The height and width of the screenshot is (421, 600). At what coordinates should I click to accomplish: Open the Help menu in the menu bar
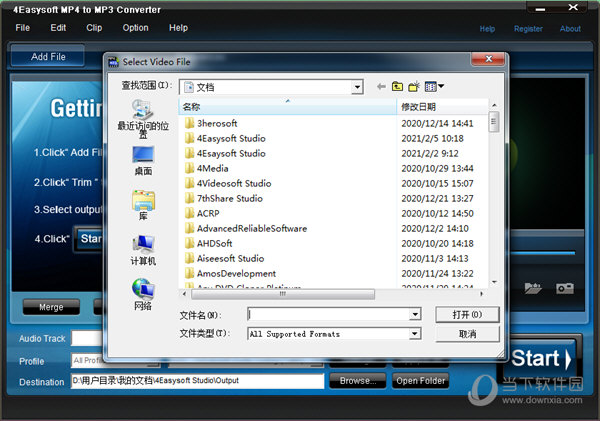[x=178, y=28]
